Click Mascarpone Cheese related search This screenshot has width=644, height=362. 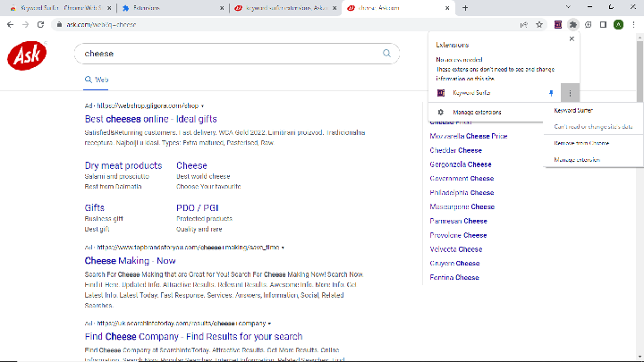[x=462, y=206]
